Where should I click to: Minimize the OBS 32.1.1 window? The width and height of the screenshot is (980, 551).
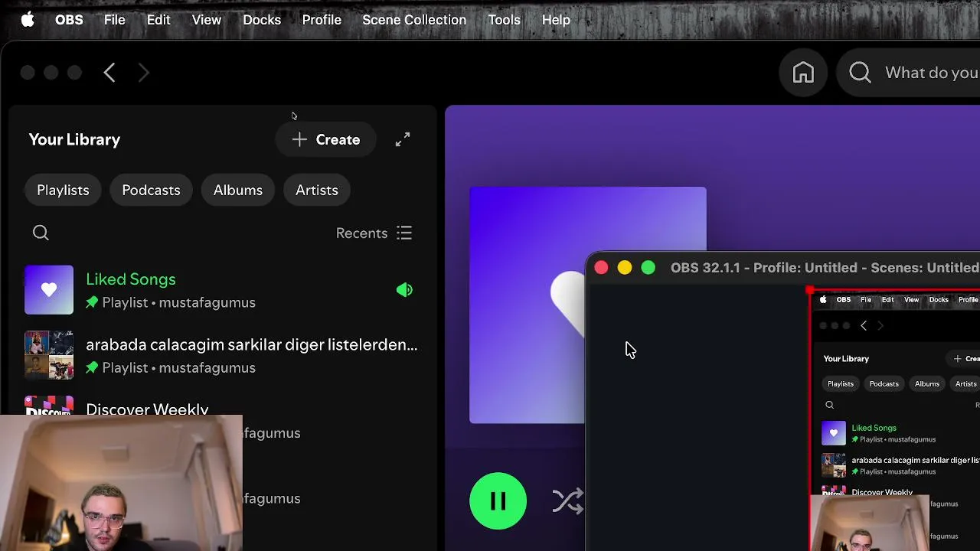tap(625, 267)
